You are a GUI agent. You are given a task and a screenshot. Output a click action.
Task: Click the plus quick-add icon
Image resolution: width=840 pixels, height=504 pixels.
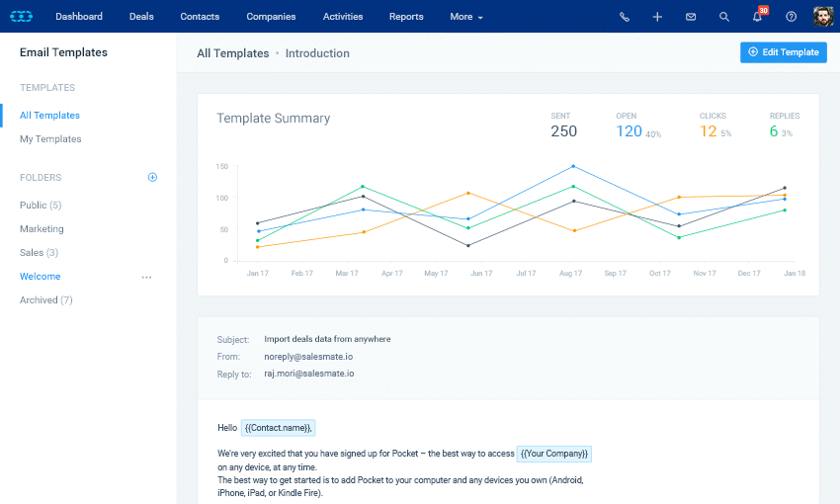tap(657, 17)
